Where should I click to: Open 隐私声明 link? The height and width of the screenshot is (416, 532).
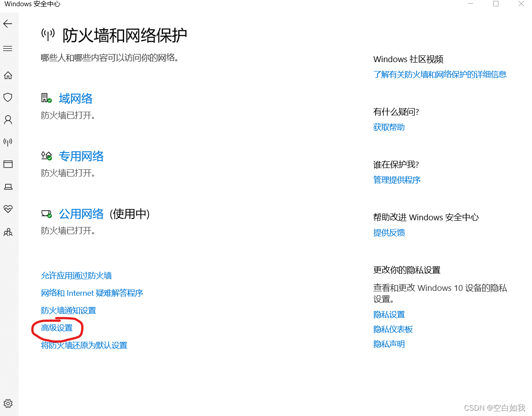pos(389,344)
